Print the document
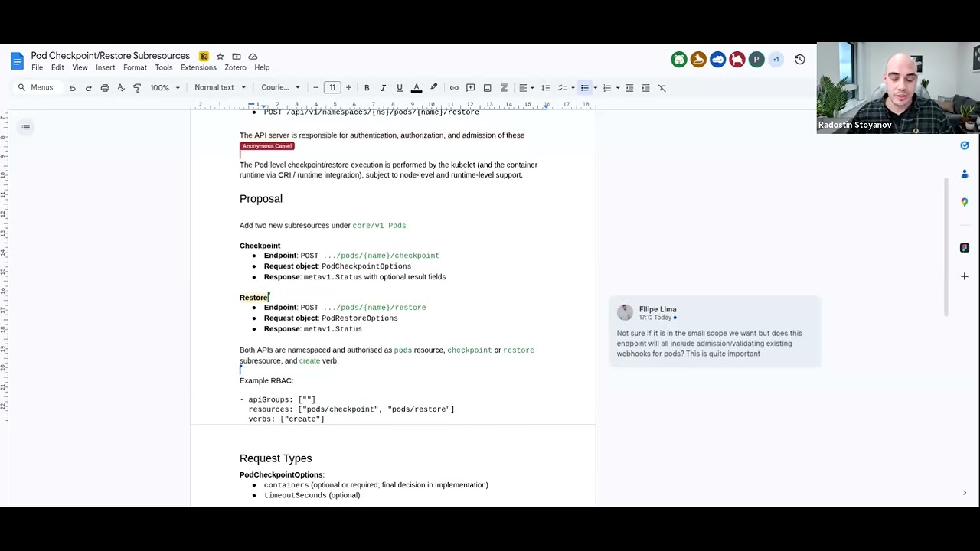The width and height of the screenshot is (980, 551). [105, 88]
